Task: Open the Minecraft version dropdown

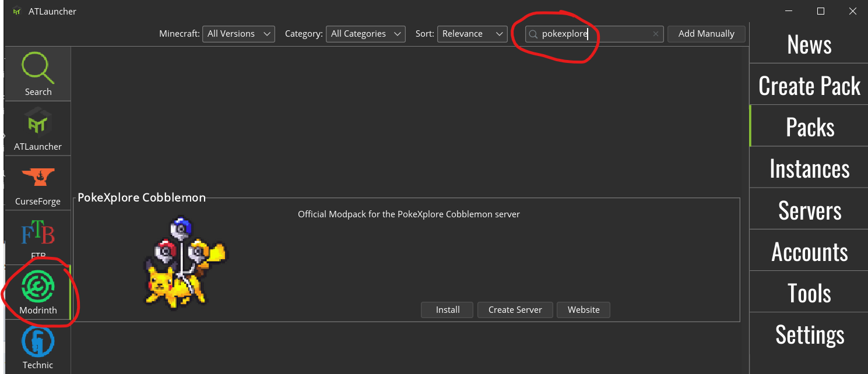Action: pyautogui.click(x=238, y=34)
